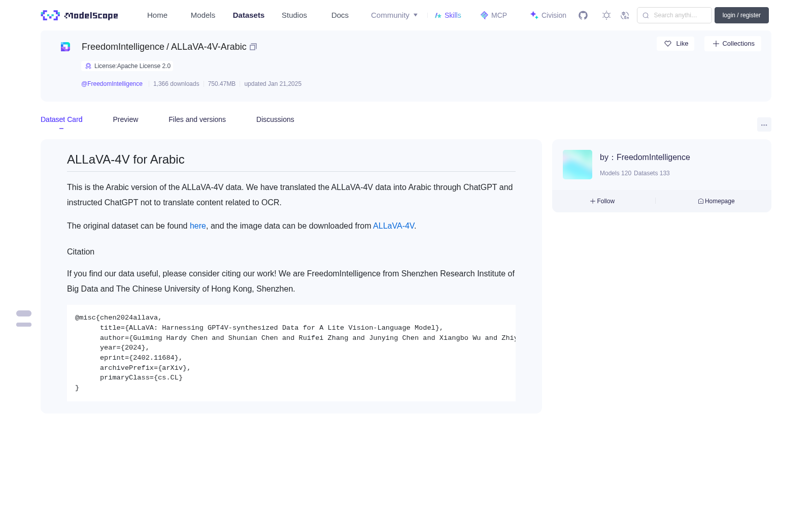Click the login / register button
812x508 pixels.
[741, 15]
